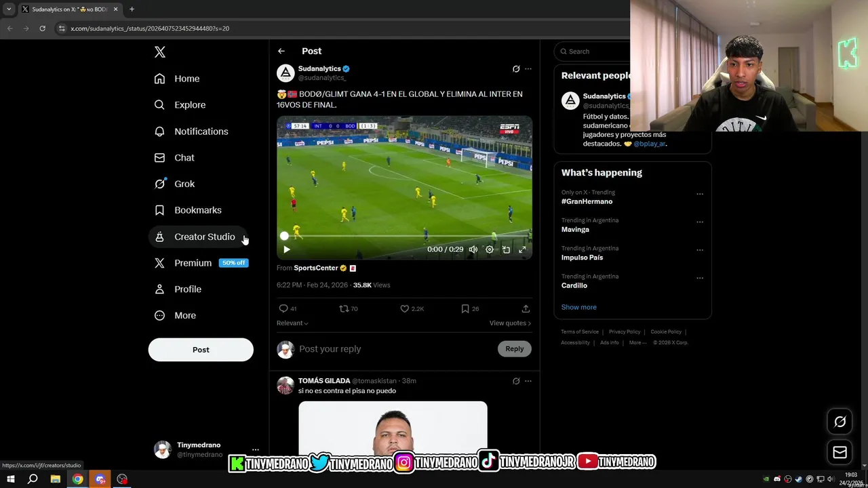868x488 pixels.
Task: Click the white Post button in the sidebar
Action: tap(201, 350)
